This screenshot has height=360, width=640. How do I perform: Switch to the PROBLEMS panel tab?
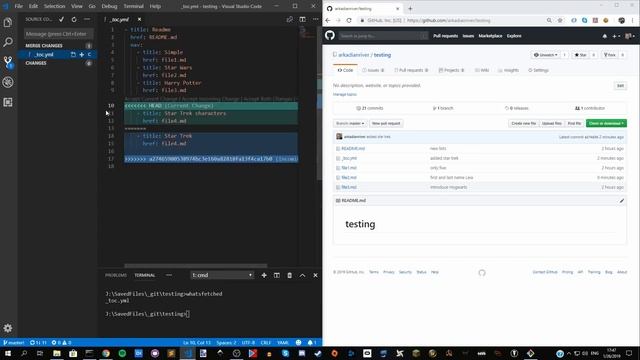tap(116, 275)
